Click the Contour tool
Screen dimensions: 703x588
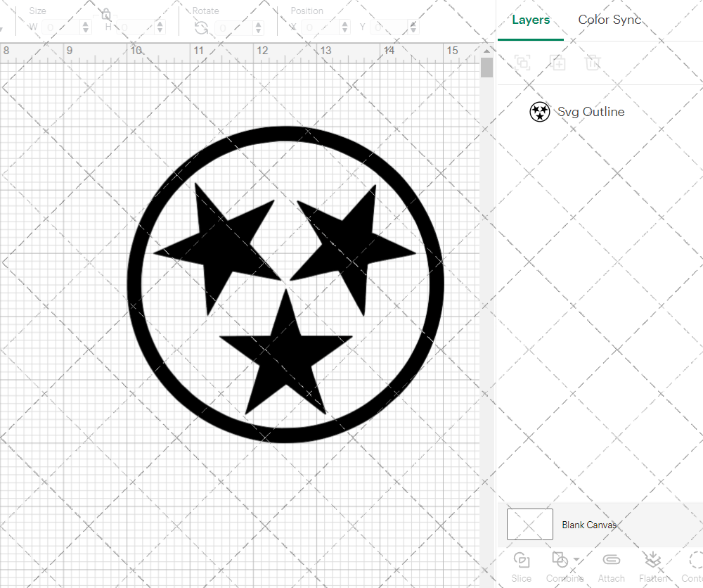click(693, 568)
